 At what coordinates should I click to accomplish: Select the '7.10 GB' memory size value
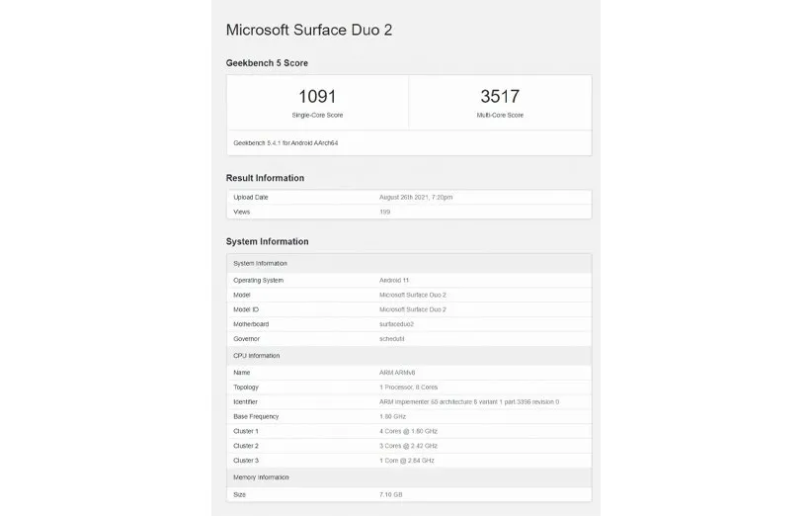pos(391,495)
